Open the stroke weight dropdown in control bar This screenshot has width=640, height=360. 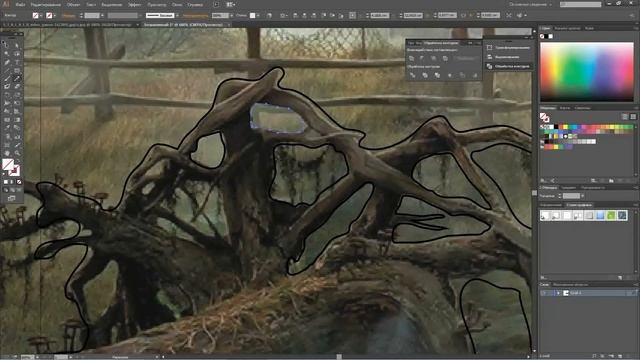tap(102, 16)
